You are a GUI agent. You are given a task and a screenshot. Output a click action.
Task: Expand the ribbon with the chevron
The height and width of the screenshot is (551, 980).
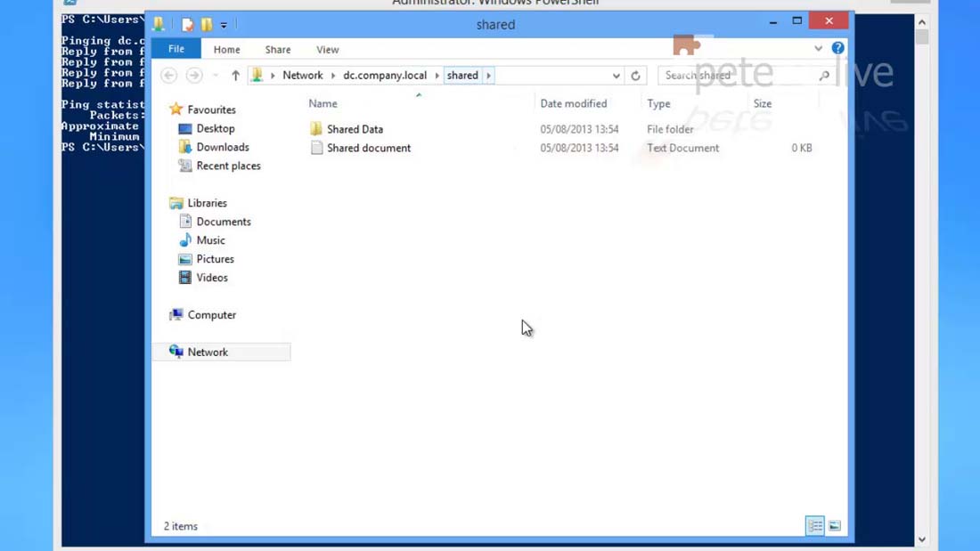pos(818,48)
